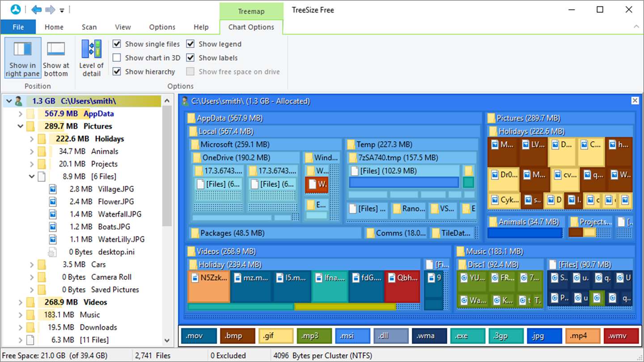The height and width of the screenshot is (362, 644).
Task: Click the .wmv legend color swatch
Action: (622, 336)
